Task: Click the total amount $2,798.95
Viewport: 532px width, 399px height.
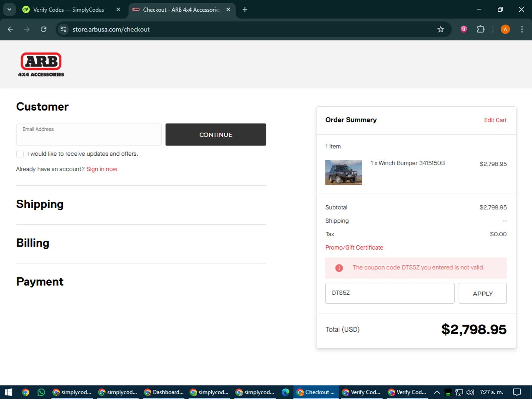Action: 473,329
